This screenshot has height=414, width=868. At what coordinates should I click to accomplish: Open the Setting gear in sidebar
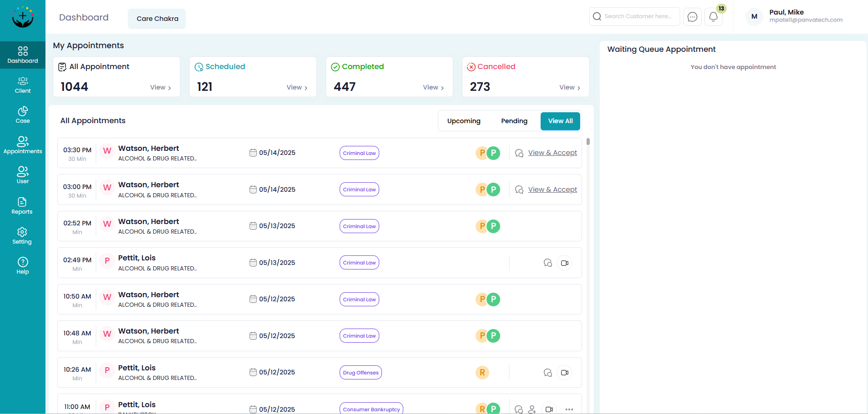coord(22,236)
